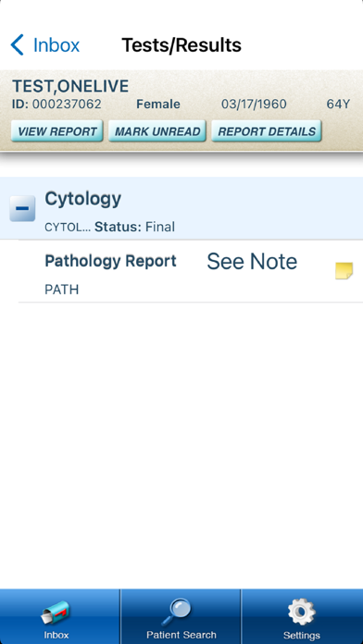Select the Cytology header row
363x644 pixels.
181,208
